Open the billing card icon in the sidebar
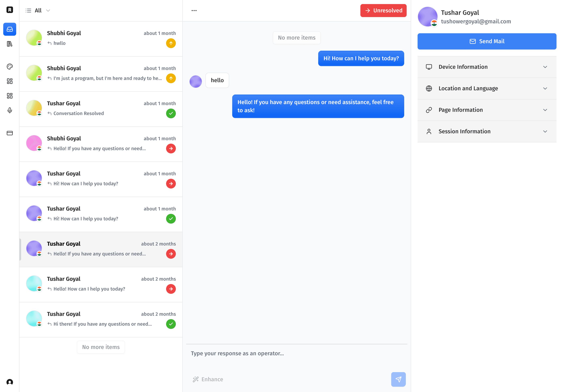Image resolution: width=563 pixels, height=392 pixels. 10,133
